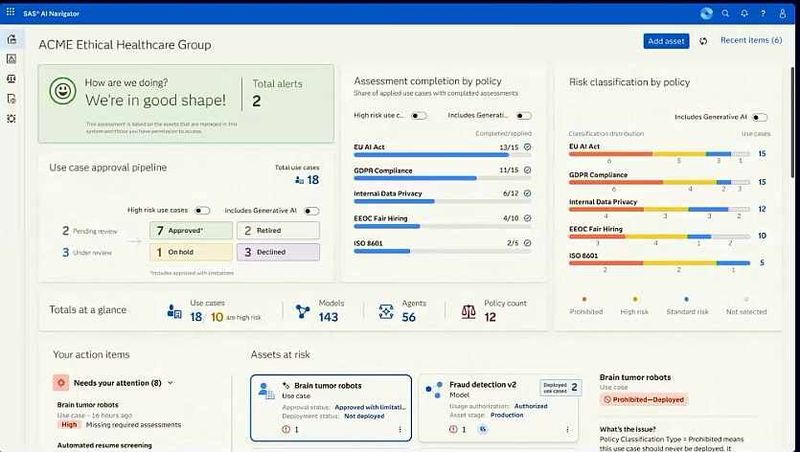Refresh the dashboard next to Add asset

[x=703, y=41]
